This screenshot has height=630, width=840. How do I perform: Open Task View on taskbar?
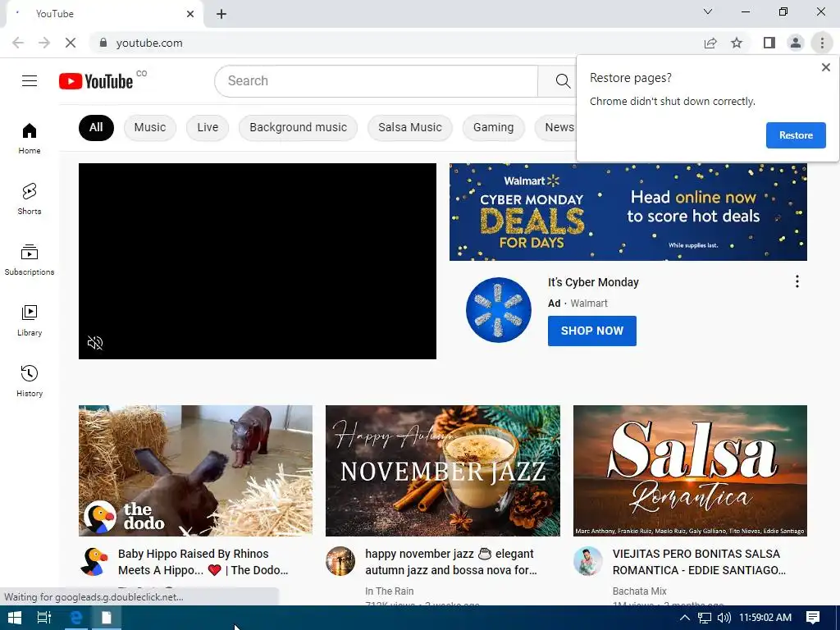coord(44,618)
